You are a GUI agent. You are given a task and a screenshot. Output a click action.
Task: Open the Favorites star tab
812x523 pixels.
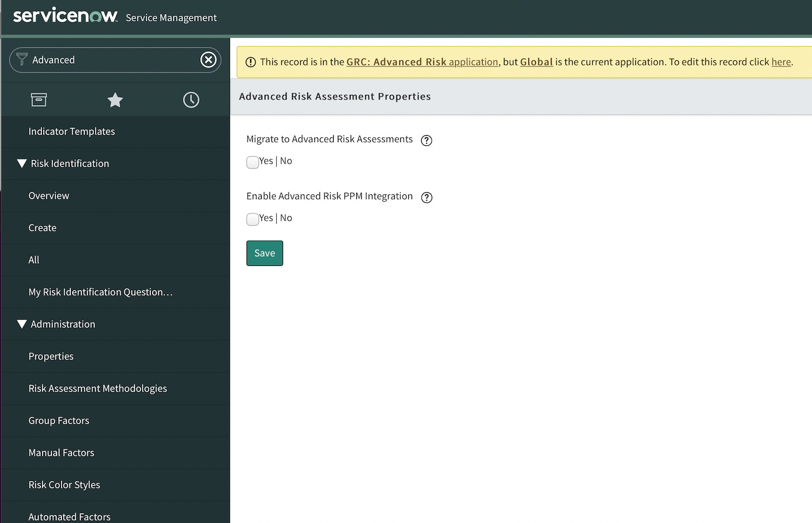point(115,99)
